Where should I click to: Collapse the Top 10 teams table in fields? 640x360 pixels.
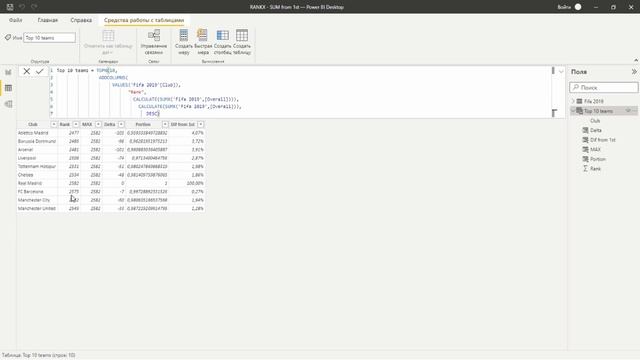573,111
